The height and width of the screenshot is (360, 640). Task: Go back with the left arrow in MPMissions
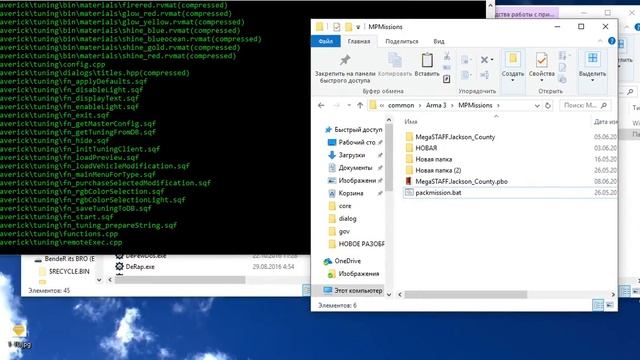(x=321, y=105)
